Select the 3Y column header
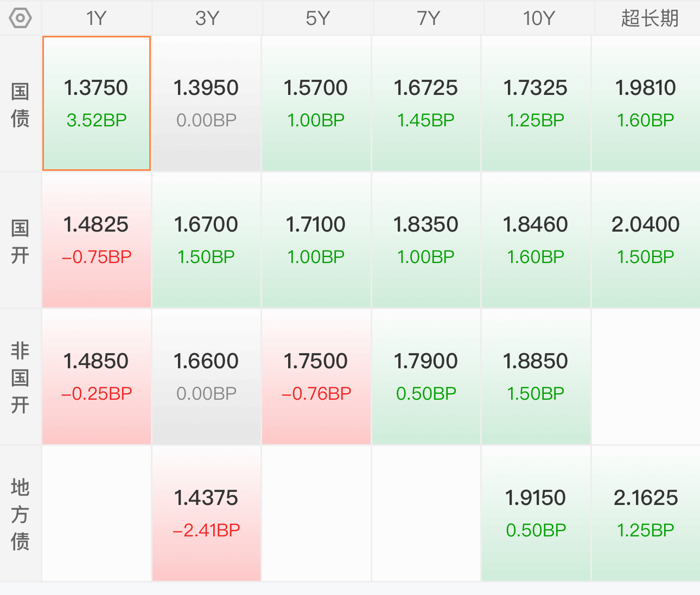 pos(207,18)
